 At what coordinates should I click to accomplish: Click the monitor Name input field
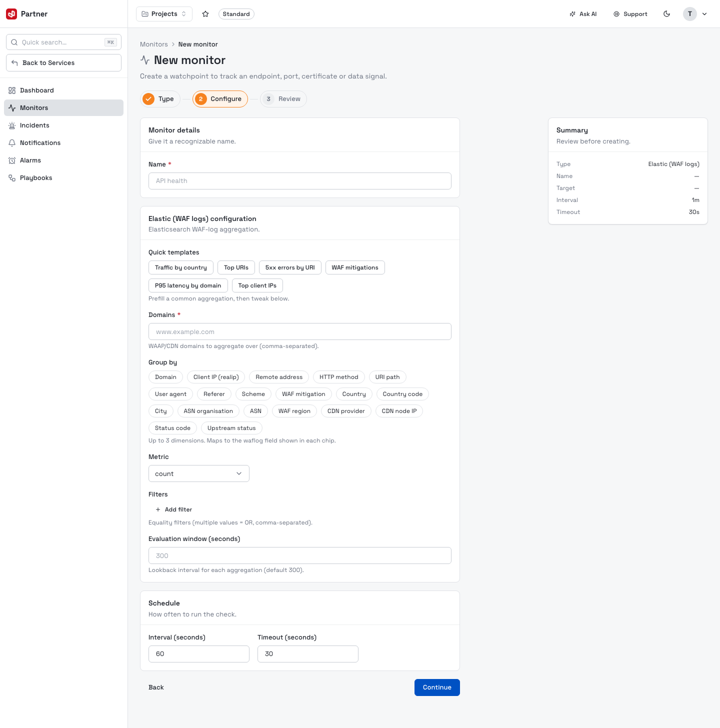tap(300, 181)
